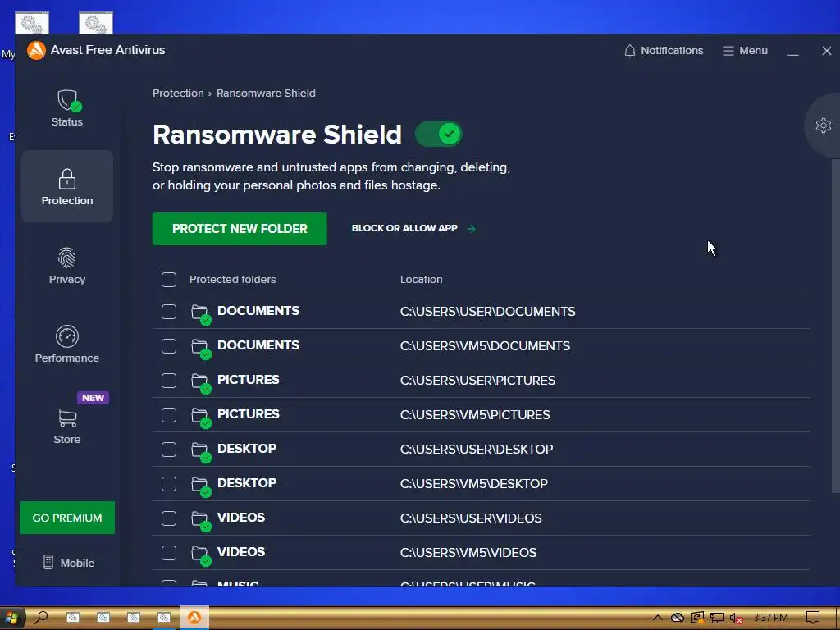This screenshot has width=840, height=630.
Task: Open BLOCK OR ALLOW APP link
Action: pyautogui.click(x=413, y=228)
